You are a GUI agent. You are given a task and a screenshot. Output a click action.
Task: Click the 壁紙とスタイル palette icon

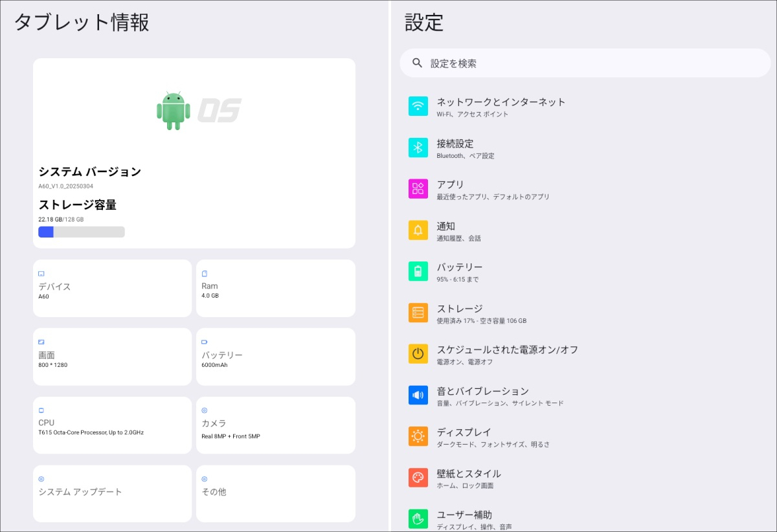[x=418, y=478]
